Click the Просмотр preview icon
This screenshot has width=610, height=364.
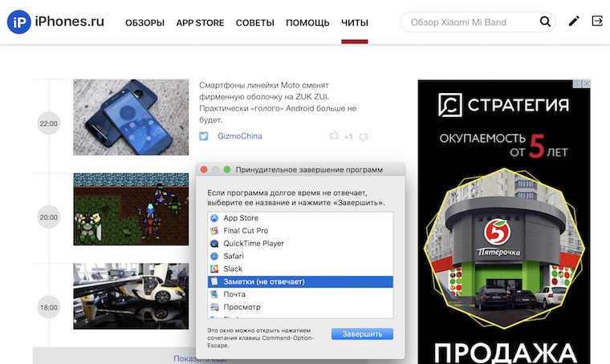pos(214,307)
